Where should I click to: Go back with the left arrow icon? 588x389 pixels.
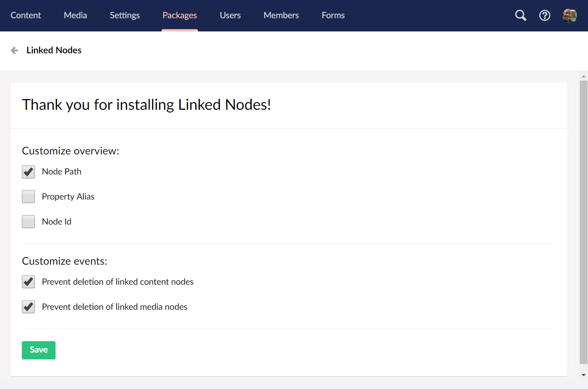15,51
